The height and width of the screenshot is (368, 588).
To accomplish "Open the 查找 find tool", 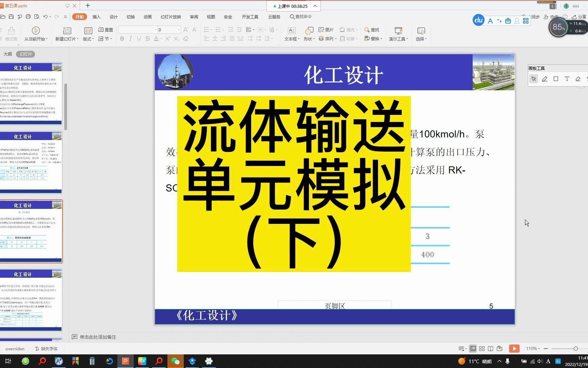I will (x=372, y=30).
